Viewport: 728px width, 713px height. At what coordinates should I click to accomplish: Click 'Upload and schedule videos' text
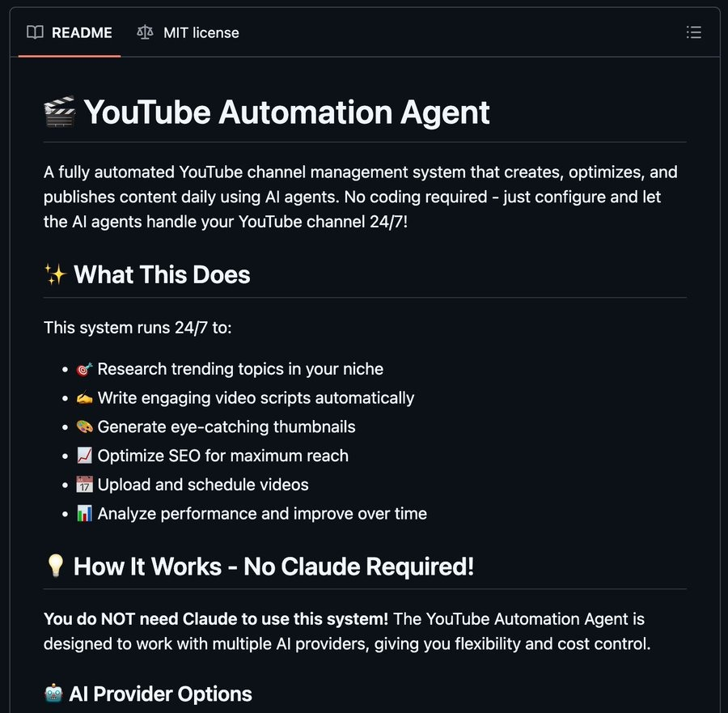pos(203,485)
